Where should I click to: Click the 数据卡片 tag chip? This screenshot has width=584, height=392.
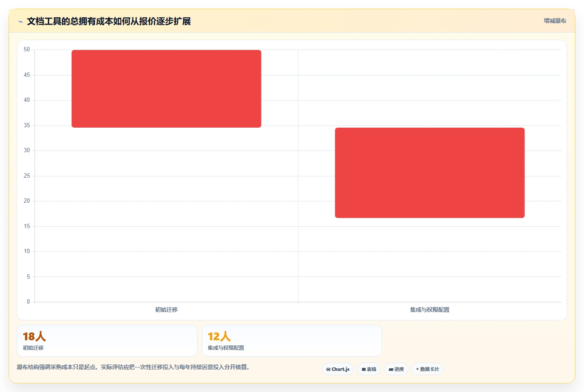point(427,369)
